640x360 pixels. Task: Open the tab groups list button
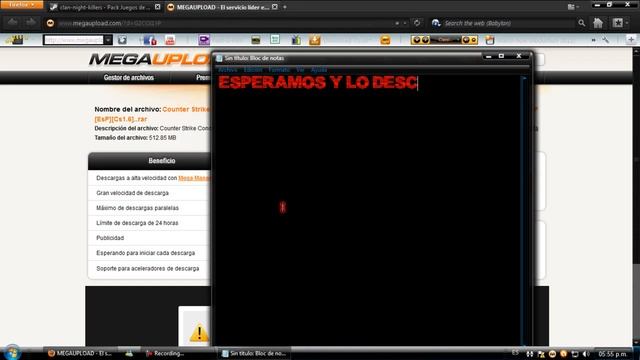572,7
